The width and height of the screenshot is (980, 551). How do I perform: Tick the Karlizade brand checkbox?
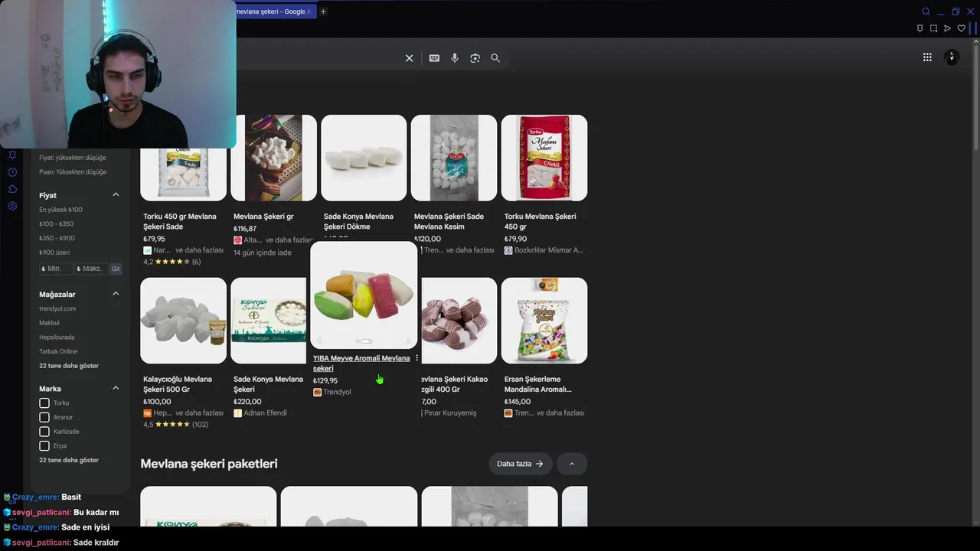point(44,432)
